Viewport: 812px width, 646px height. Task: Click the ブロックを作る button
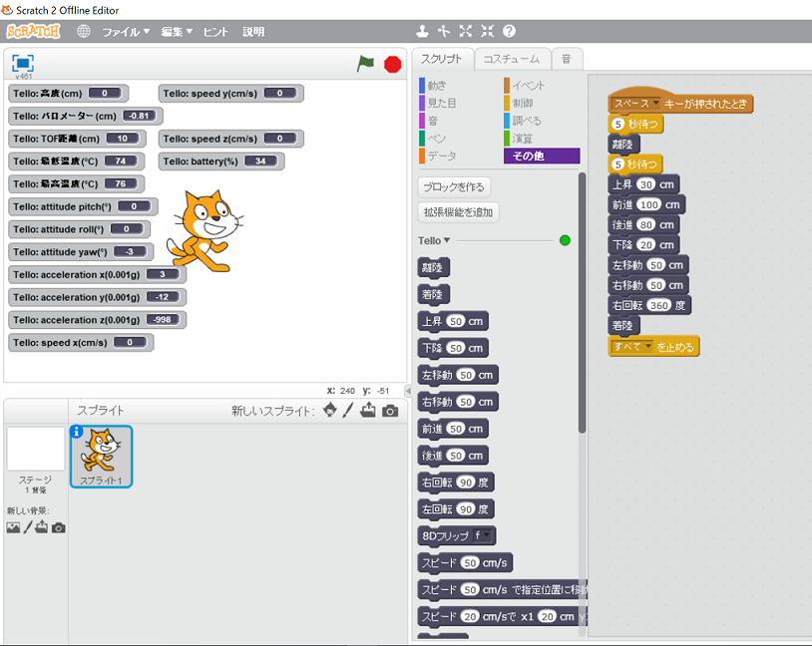(x=454, y=186)
